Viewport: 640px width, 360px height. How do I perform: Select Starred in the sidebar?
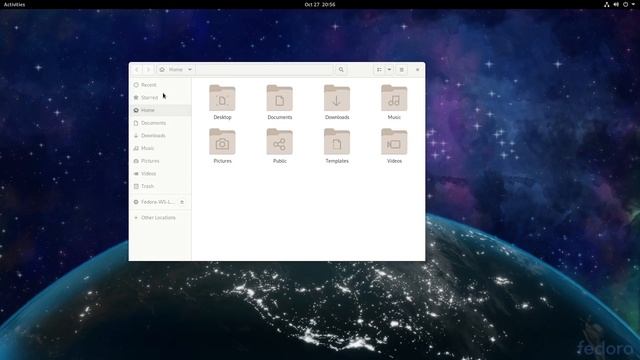[x=160, y=98]
